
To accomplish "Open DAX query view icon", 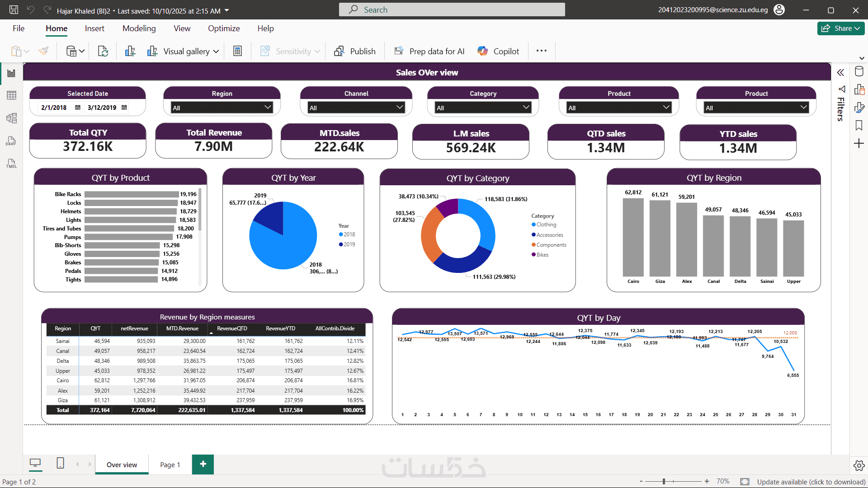I will pos(11,141).
